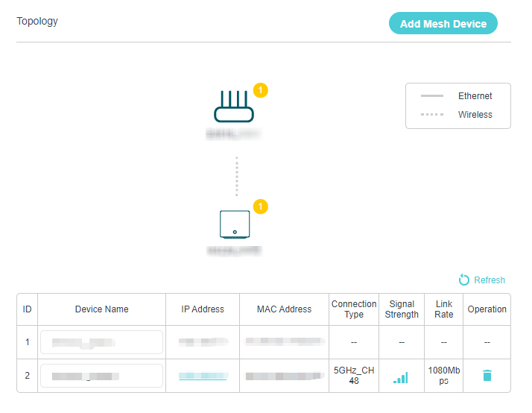The height and width of the screenshot is (413, 532).
Task: Click the yellow client badge on router
Action: (x=261, y=90)
